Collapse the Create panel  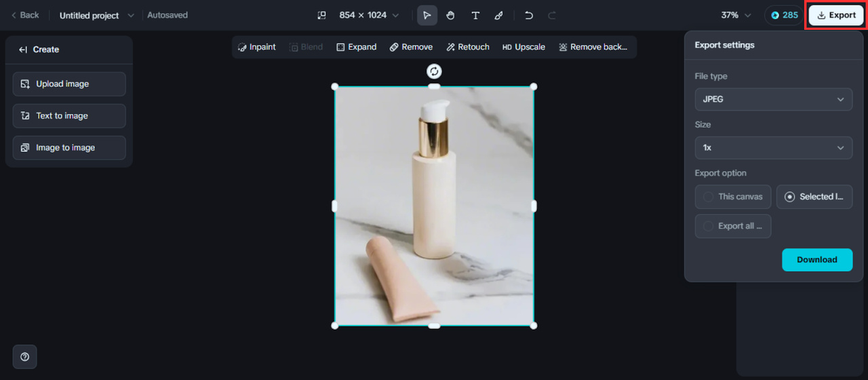click(23, 50)
